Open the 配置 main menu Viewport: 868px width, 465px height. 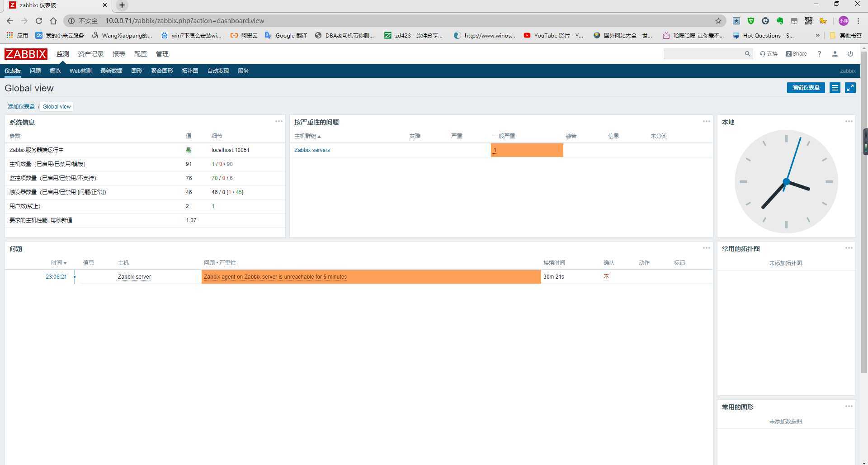141,54
